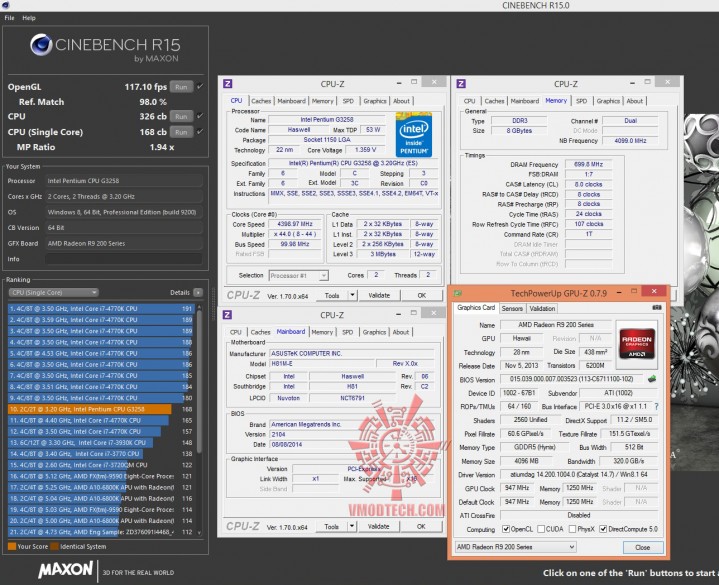Click the Identical System legend swatch
This screenshot has width=719, height=585.
[55, 546]
